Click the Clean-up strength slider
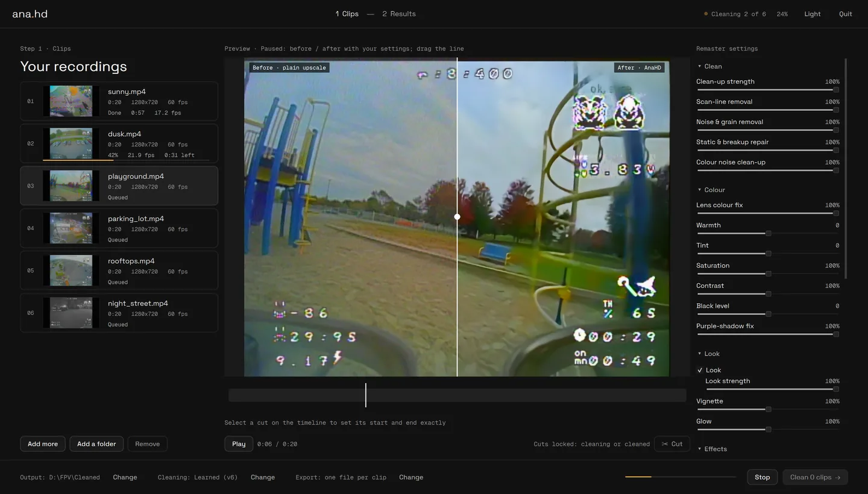This screenshot has width=868, height=494. [767, 90]
